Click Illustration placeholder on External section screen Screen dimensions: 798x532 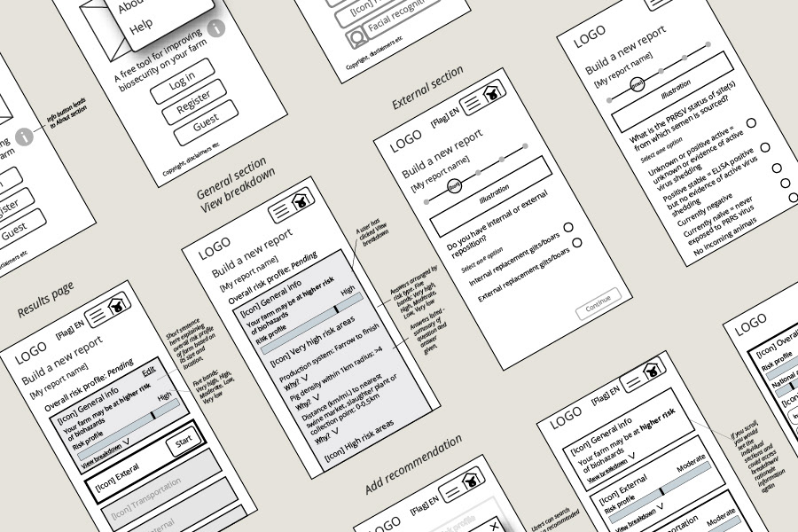[491, 195]
